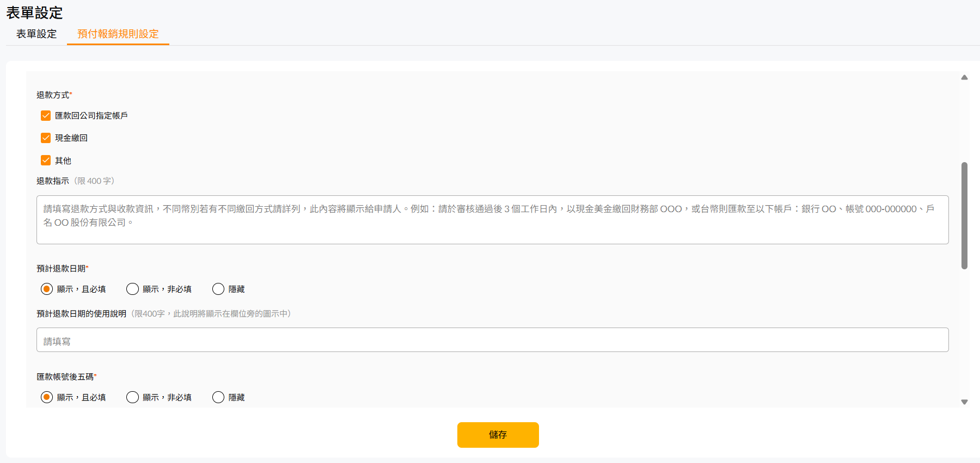Click the 預計退款日期 field label

click(62, 268)
